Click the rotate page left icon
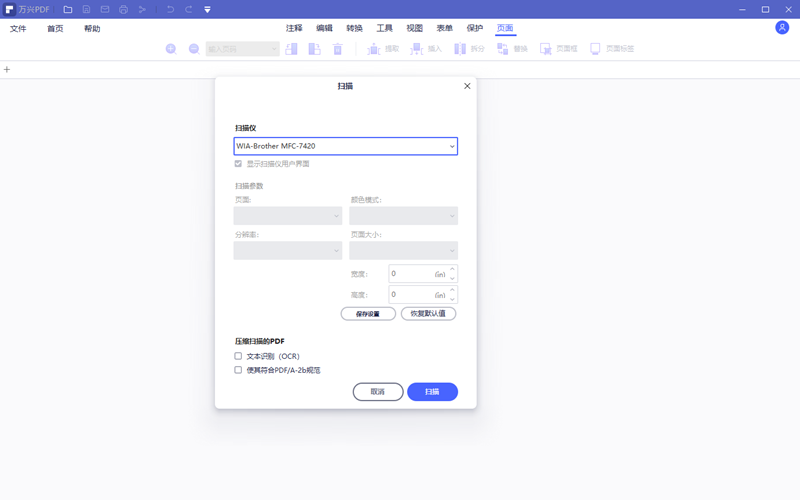This screenshot has height=500, width=800. coord(291,49)
